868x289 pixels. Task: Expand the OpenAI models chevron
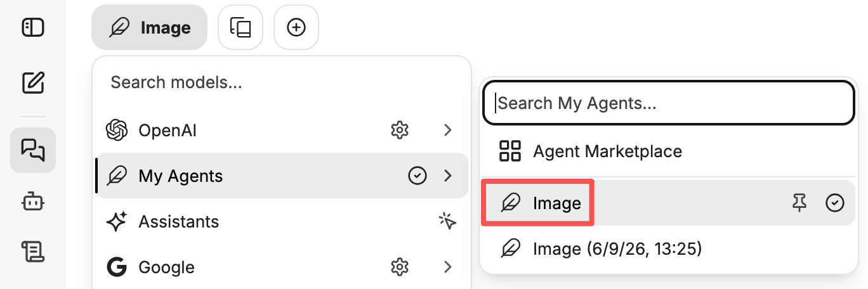tap(448, 131)
